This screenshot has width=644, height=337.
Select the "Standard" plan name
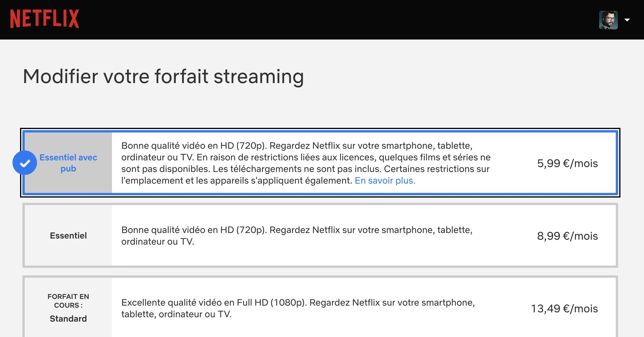(x=68, y=319)
